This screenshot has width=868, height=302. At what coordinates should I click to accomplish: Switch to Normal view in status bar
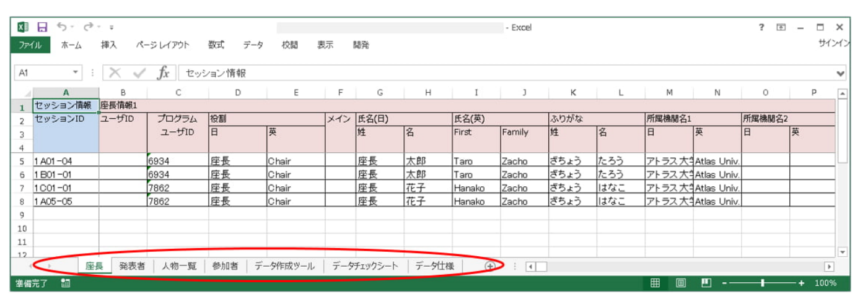tap(655, 283)
